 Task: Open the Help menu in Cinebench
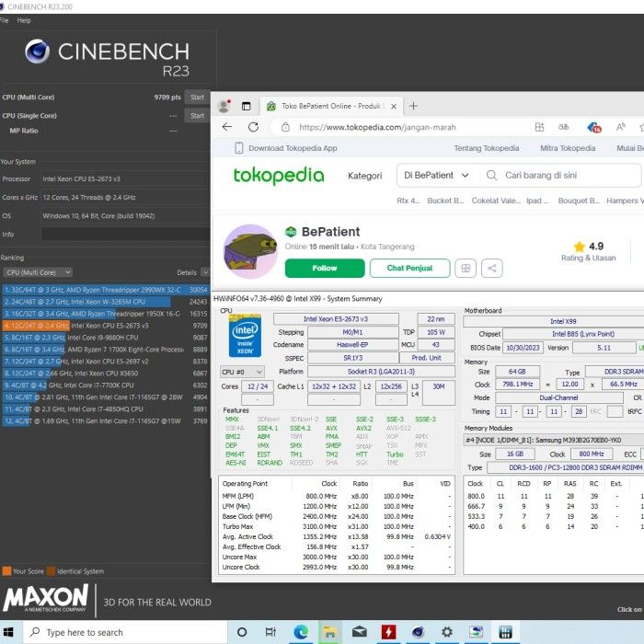tap(24, 20)
